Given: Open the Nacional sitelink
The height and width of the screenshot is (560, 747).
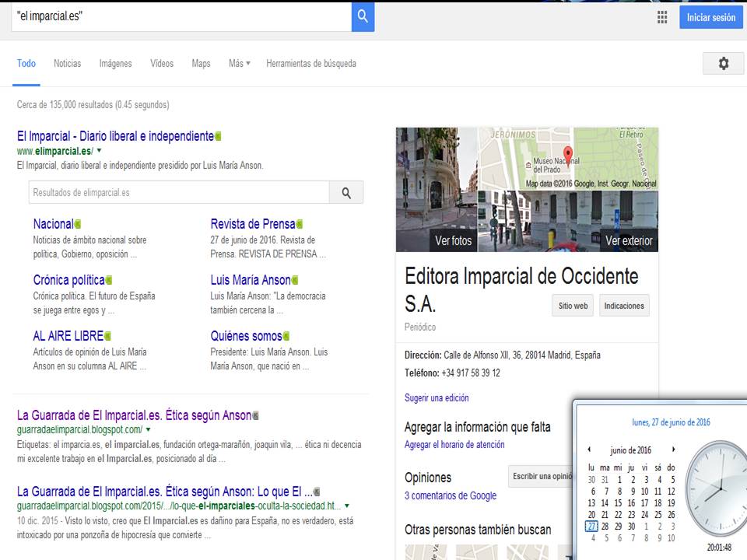Looking at the screenshot, I should [54, 224].
